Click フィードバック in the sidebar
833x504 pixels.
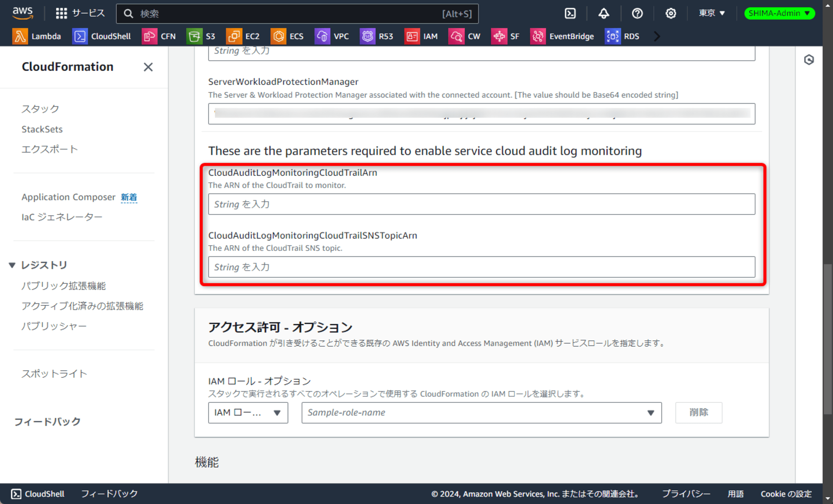[47, 422]
